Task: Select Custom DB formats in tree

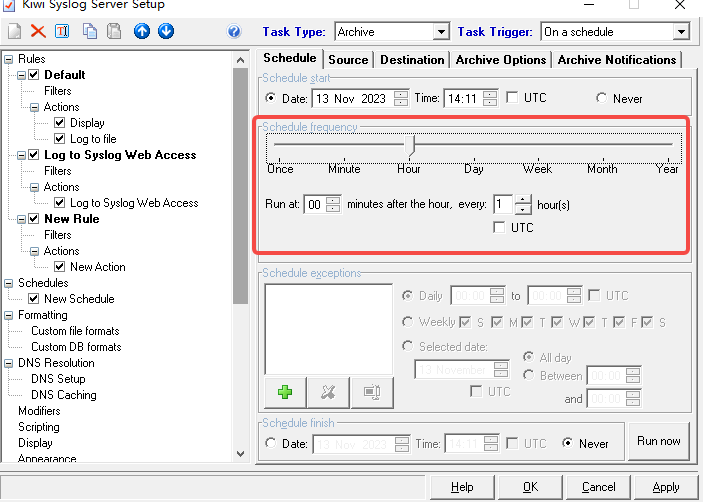Action: (x=76, y=347)
